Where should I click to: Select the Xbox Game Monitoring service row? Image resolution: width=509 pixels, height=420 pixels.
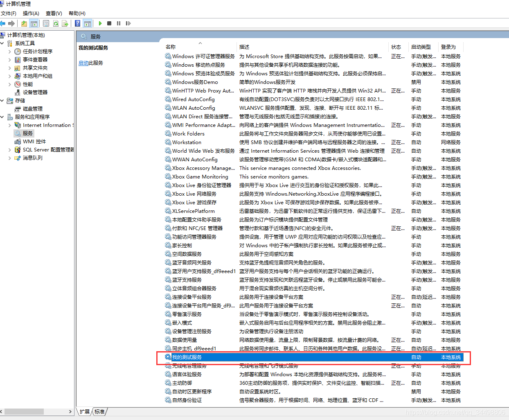click(313, 177)
